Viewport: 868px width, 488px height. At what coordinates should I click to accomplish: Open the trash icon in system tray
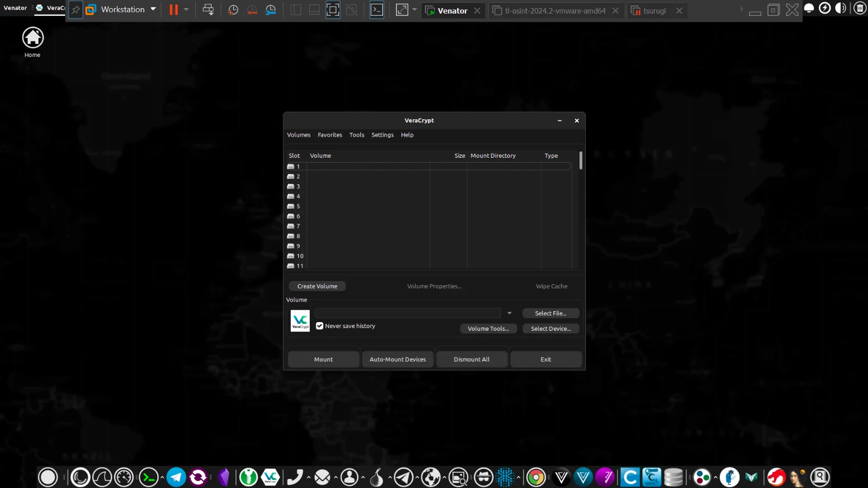coord(860,8)
